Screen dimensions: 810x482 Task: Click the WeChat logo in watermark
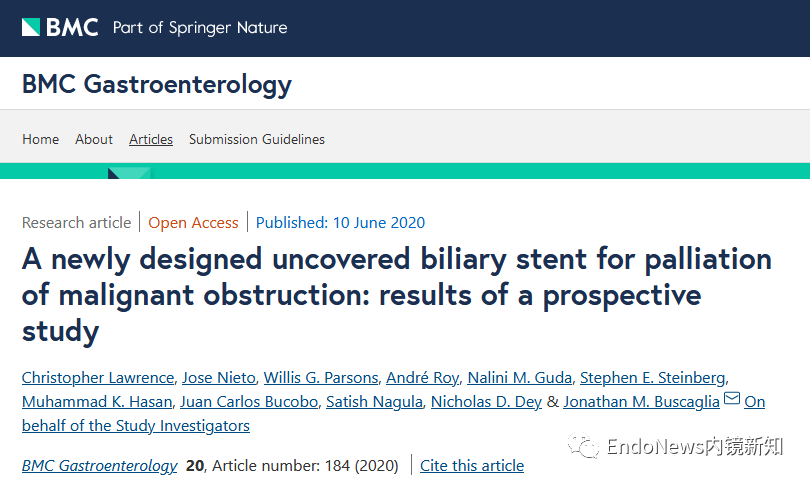584,446
